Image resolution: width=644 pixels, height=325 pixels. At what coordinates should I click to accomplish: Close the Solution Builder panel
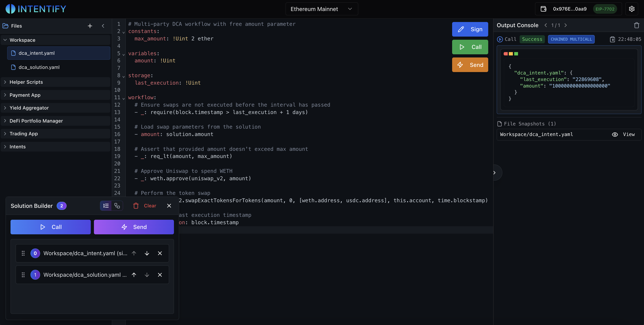tap(169, 206)
